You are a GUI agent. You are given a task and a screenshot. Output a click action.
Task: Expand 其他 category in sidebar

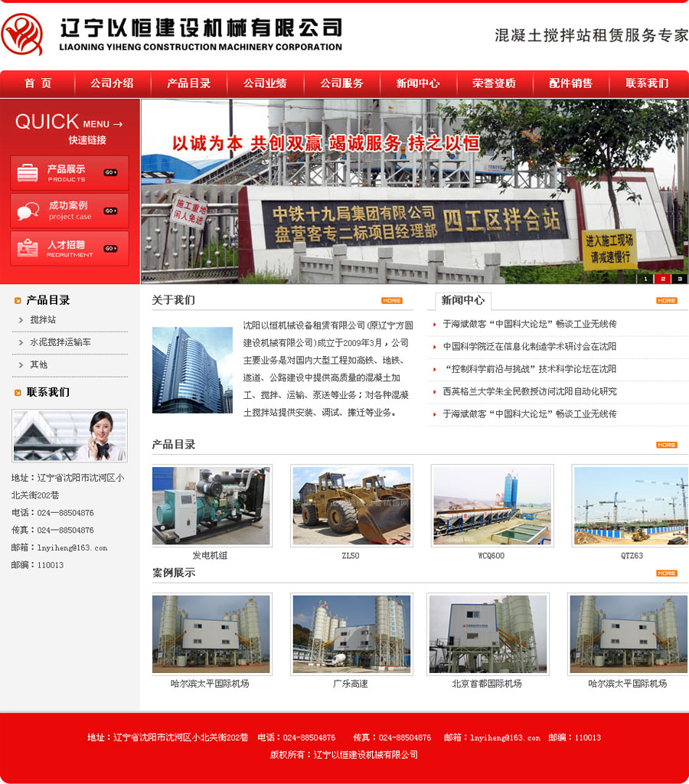(x=38, y=365)
